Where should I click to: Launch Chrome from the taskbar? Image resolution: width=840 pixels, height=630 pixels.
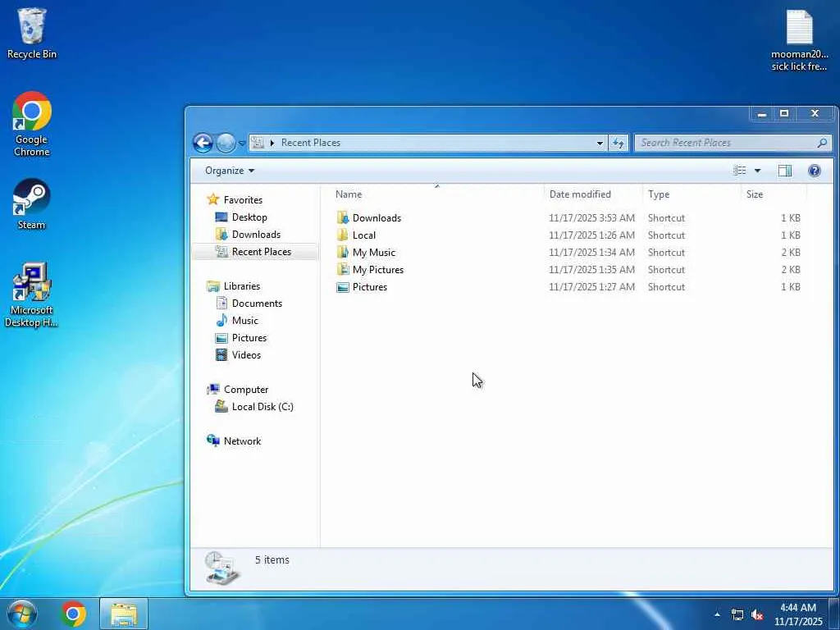click(73, 614)
